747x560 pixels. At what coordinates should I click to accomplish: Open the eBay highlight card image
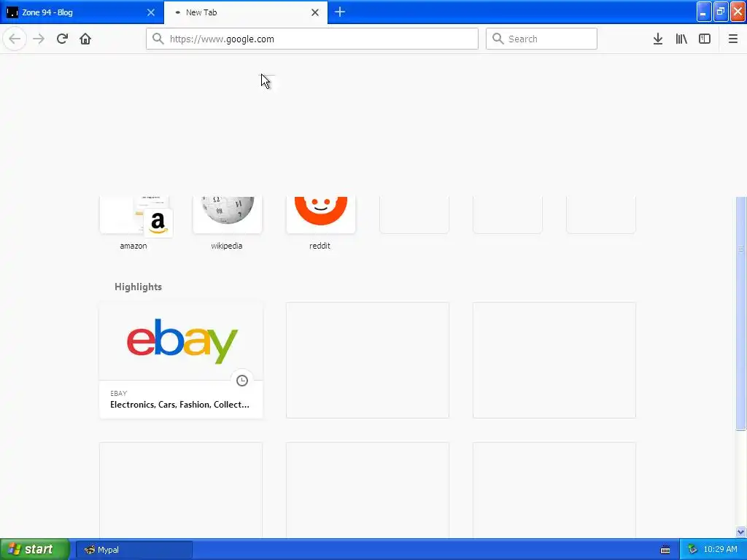pyautogui.click(x=181, y=341)
